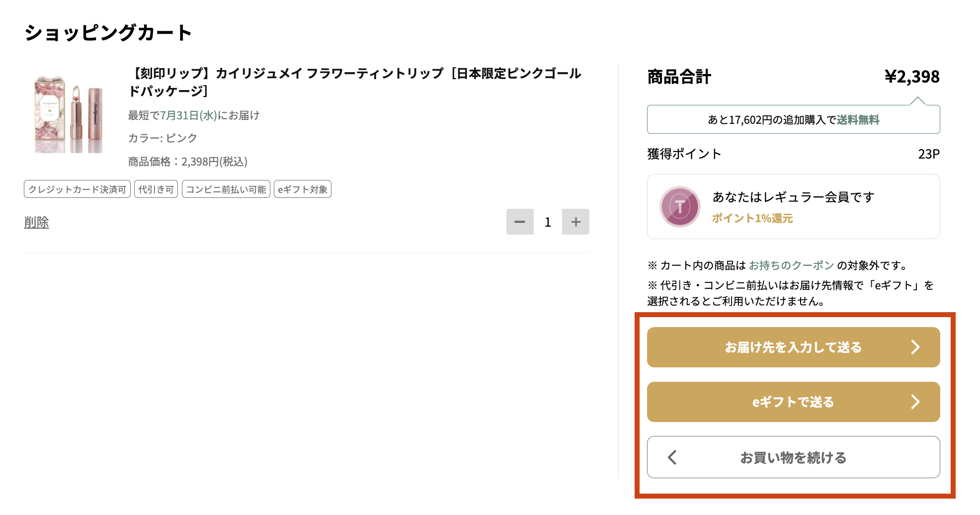Image resolution: width=980 pixels, height=515 pixels.
Task: Expand the コンビニ前払い可能 tag details
Action: point(226,189)
